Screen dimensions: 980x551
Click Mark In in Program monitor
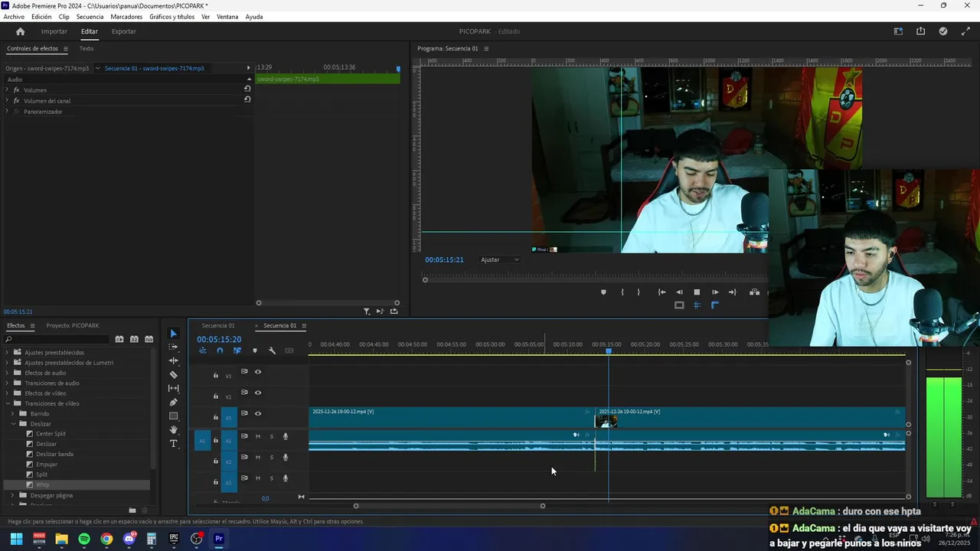[622, 292]
